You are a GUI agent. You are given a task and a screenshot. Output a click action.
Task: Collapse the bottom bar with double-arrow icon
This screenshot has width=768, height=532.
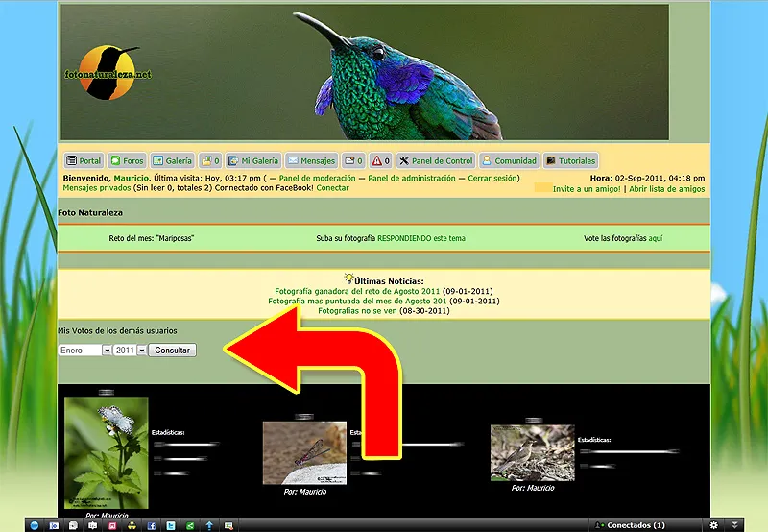coord(734,525)
